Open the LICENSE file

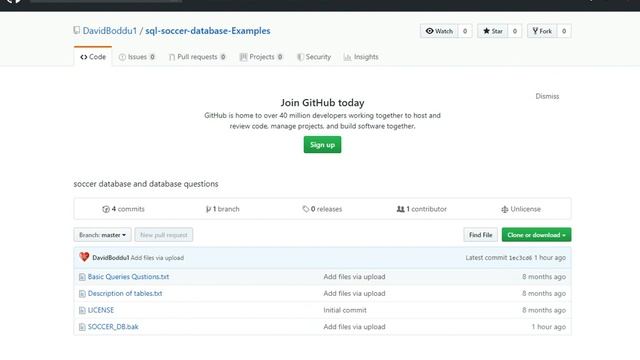click(101, 310)
